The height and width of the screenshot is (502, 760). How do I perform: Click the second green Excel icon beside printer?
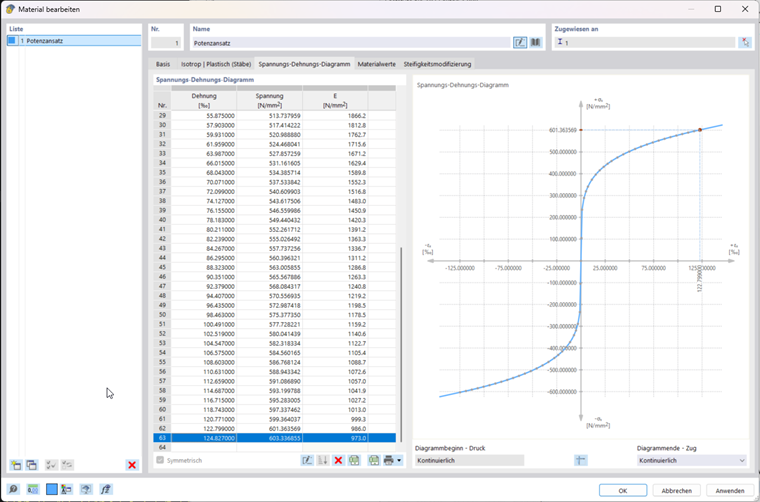[373, 460]
